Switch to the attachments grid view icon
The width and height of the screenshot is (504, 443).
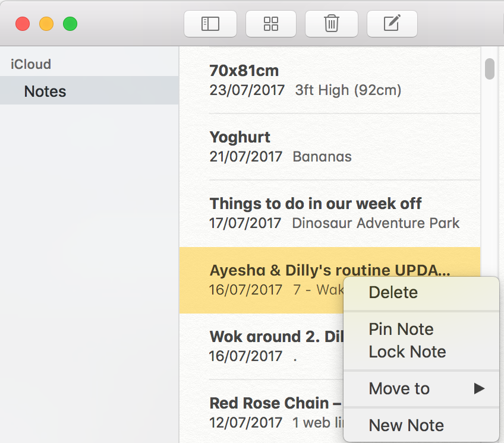click(x=270, y=24)
